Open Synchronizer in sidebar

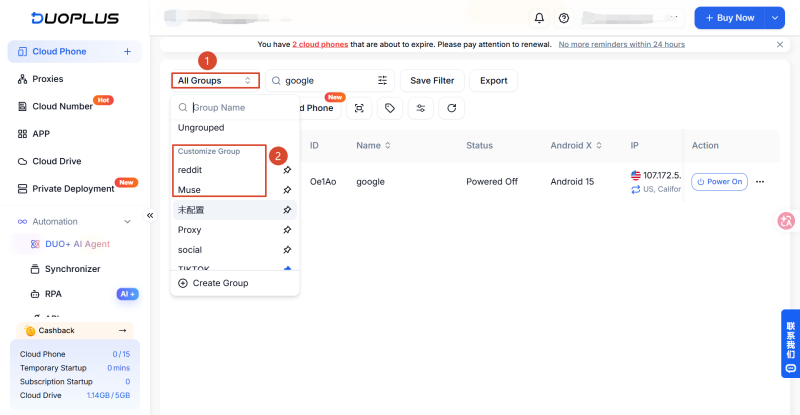[74, 269]
